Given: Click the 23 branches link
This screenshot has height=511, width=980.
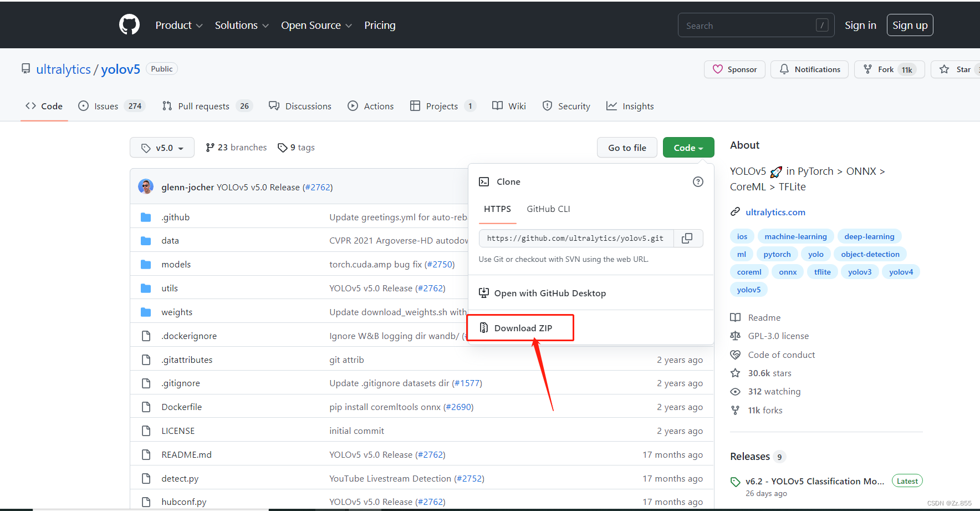Looking at the screenshot, I should pyautogui.click(x=236, y=148).
